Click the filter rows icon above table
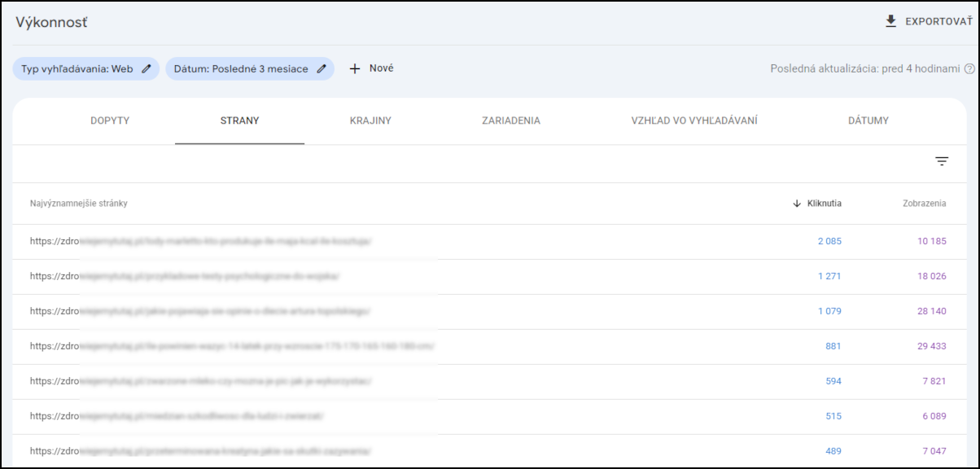 point(942,161)
